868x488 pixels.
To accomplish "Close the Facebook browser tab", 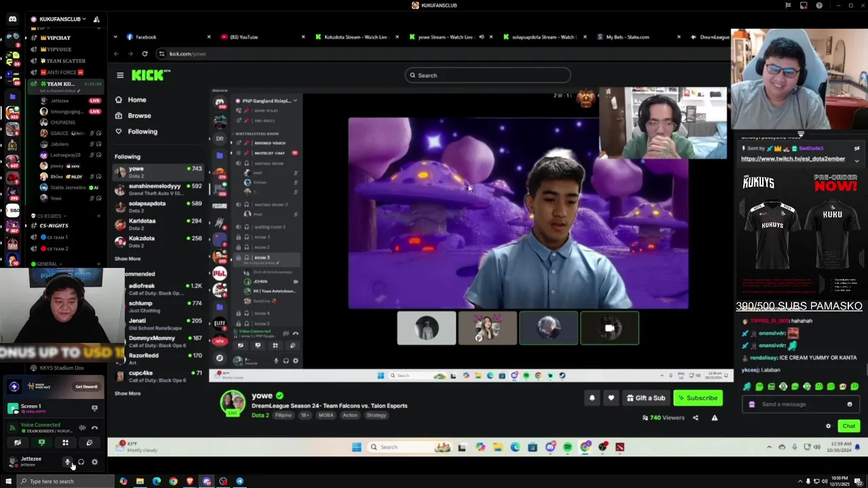I will pos(209,37).
